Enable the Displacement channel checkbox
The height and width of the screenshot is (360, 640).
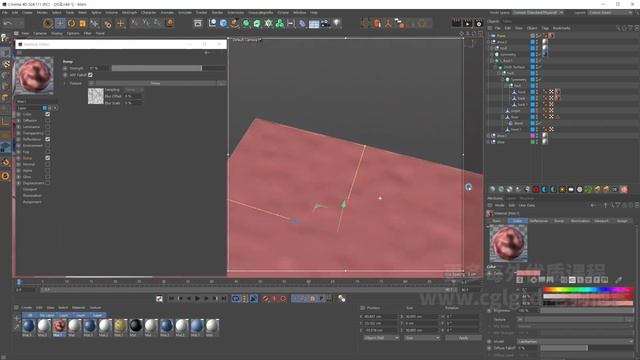tap(48, 183)
